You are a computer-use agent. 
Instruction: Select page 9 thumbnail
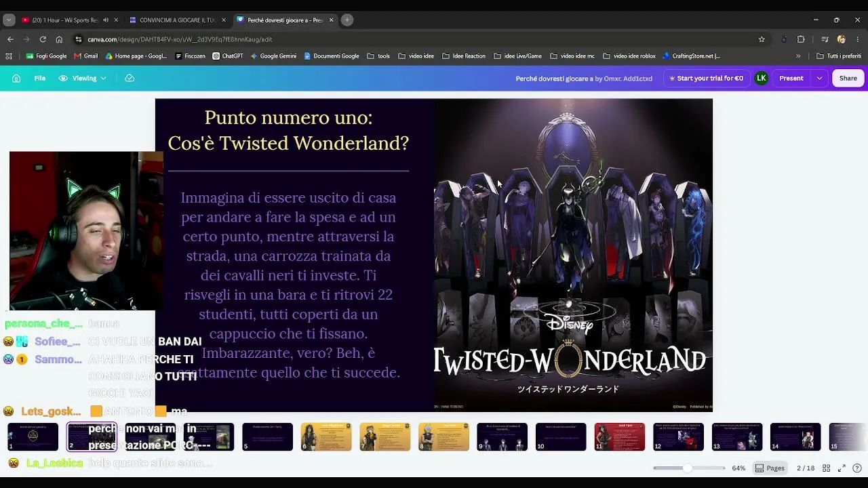(502, 437)
